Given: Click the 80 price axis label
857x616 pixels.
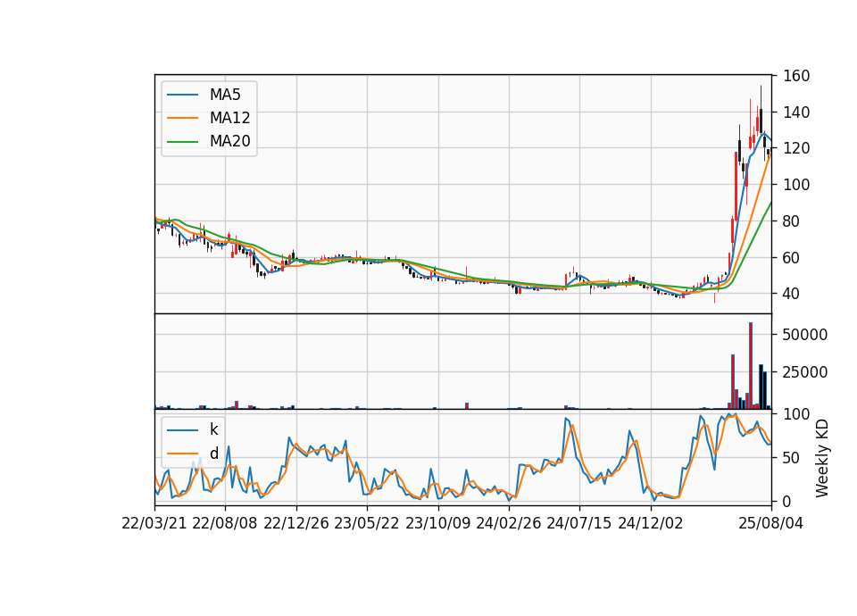Looking at the screenshot, I should click(x=792, y=221).
